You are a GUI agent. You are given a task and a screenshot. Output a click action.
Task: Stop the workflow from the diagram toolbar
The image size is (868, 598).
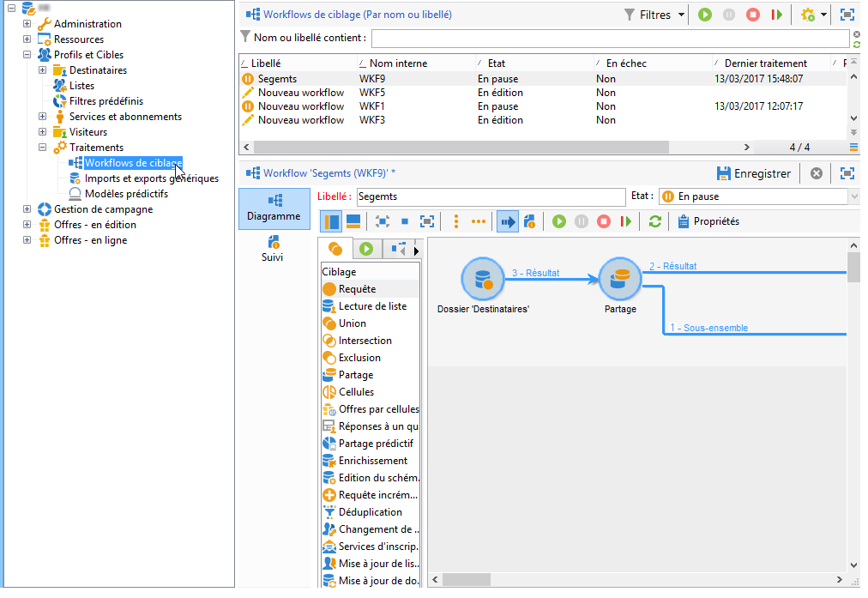603,221
